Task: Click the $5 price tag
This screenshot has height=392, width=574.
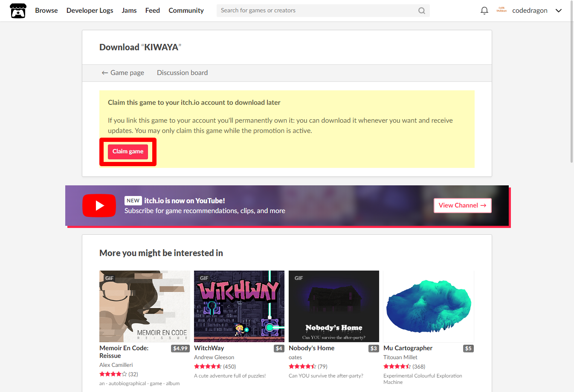Action: pos(468,349)
